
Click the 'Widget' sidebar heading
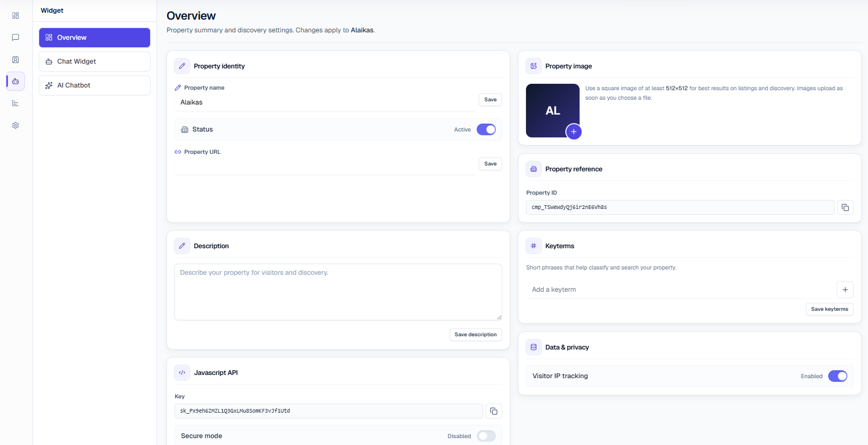click(52, 11)
